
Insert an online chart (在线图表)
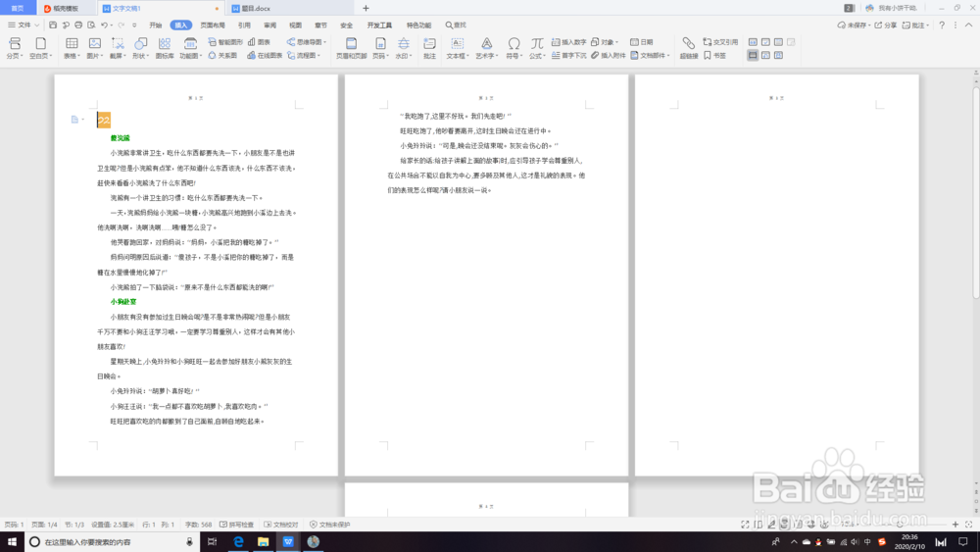(x=265, y=56)
